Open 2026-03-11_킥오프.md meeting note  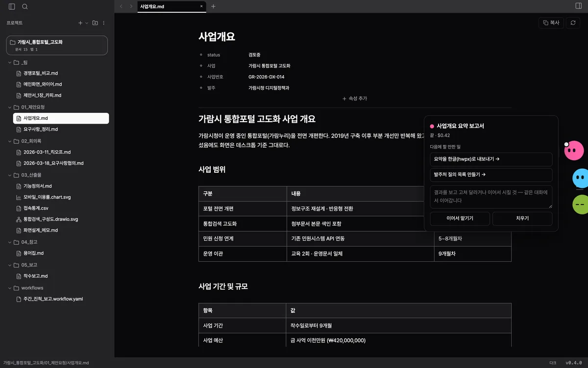61,152
